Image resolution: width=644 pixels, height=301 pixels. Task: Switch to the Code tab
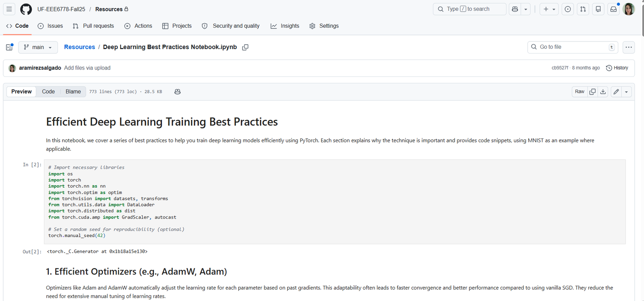(x=17, y=26)
